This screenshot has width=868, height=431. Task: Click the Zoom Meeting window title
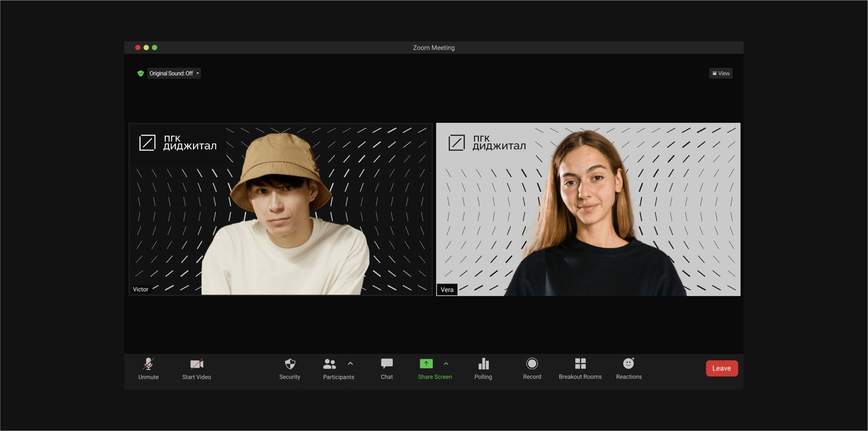pyautogui.click(x=434, y=47)
